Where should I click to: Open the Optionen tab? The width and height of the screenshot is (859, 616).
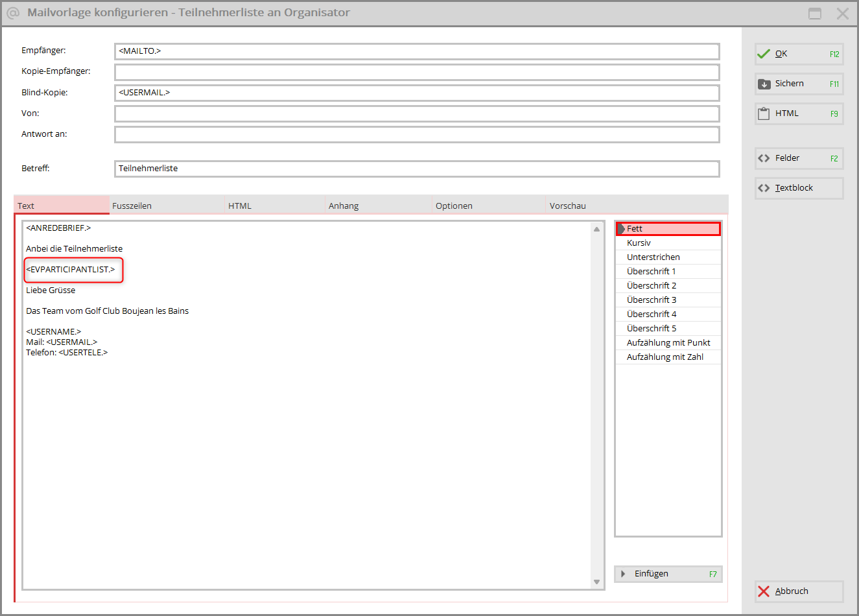click(x=454, y=206)
